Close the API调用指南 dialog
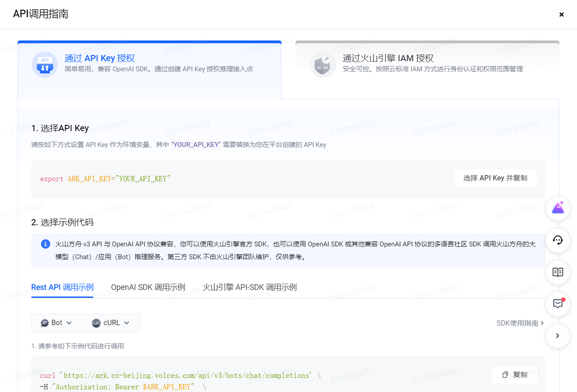 pos(561,15)
